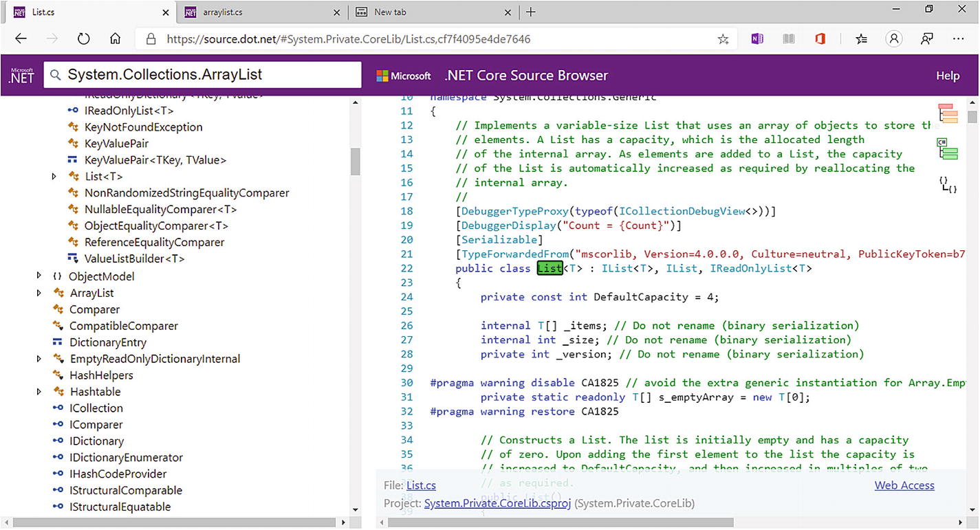Screen dimensions: 980x530
Task: Go back to the previous page
Action: (21, 39)
